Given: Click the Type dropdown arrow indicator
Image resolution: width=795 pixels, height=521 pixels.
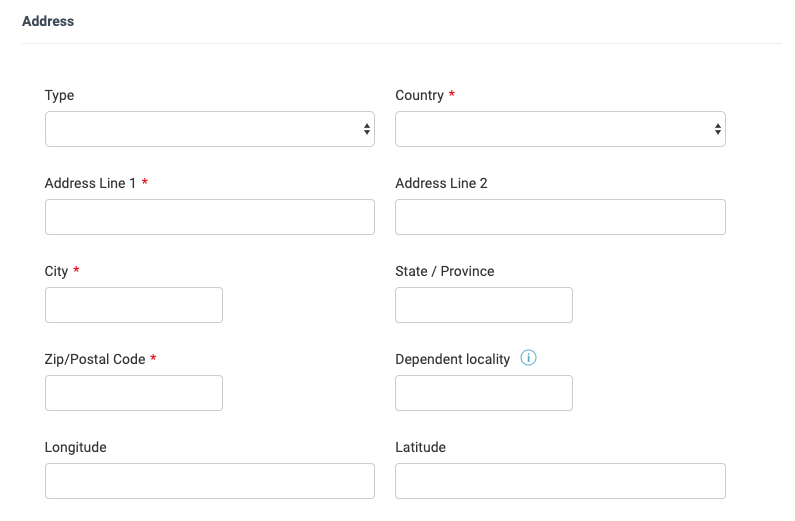Looking at the screenshot, I should pos(367,129).
